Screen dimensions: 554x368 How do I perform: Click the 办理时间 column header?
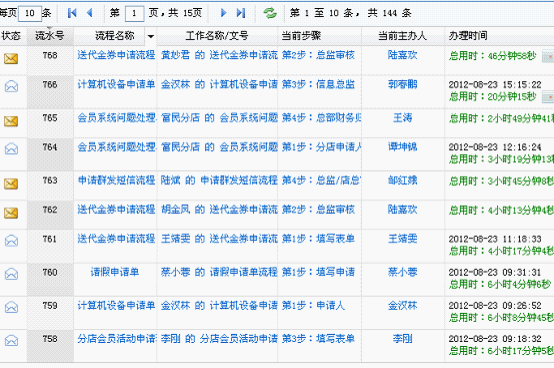click(x=468, y=36)
